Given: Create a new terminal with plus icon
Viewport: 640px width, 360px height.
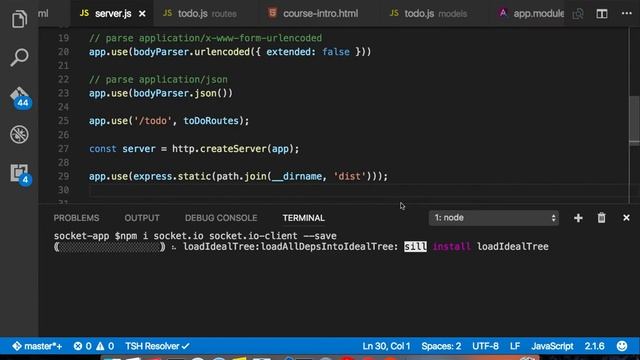Looking at the screenshot, I should (578, 218).
